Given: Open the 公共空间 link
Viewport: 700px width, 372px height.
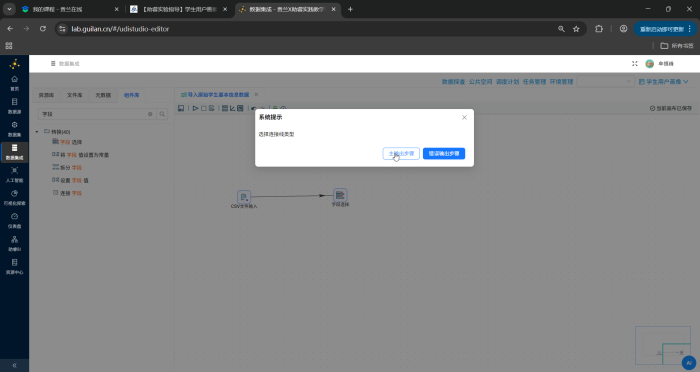Looking at the screenshot, I should click(x=480, y=82).
